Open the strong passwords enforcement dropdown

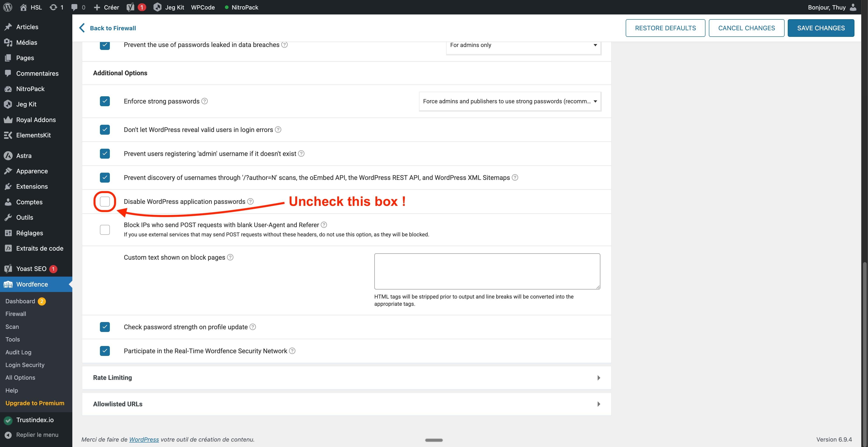pyautogui.click(x=510, y=101)
